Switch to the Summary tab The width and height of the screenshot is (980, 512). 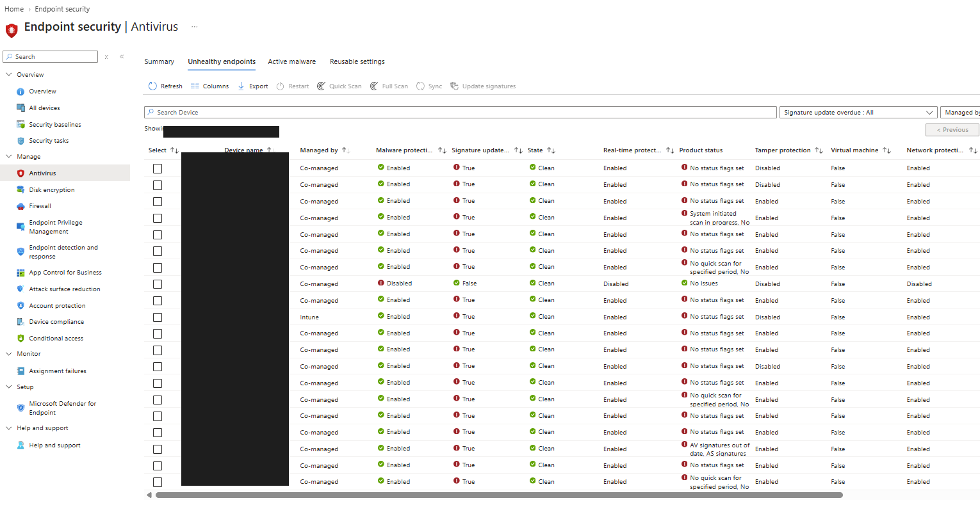159,61
